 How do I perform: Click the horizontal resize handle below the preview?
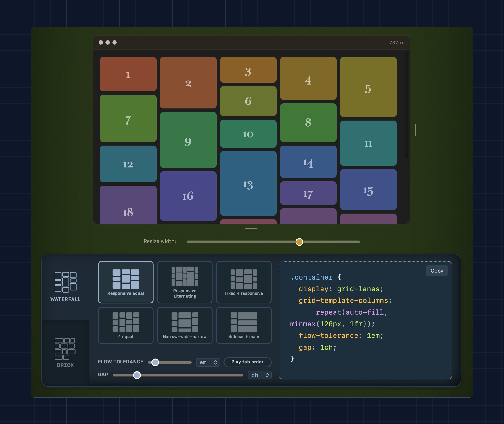coord(251,229)
